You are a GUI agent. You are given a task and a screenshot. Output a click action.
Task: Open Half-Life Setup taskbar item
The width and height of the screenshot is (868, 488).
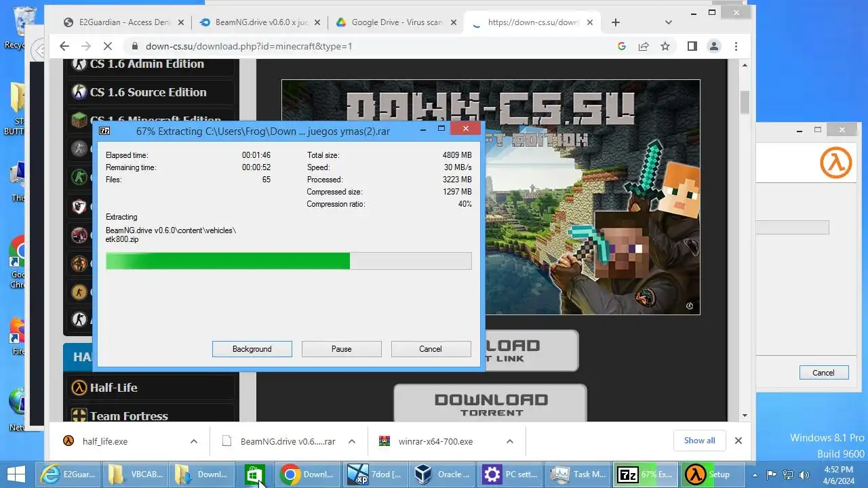[x=712, y=474]
